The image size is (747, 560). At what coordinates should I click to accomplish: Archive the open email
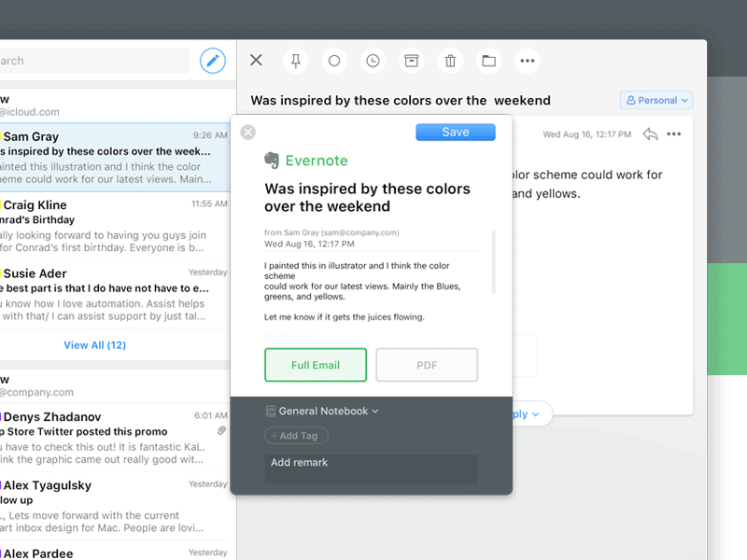point(411,61)
